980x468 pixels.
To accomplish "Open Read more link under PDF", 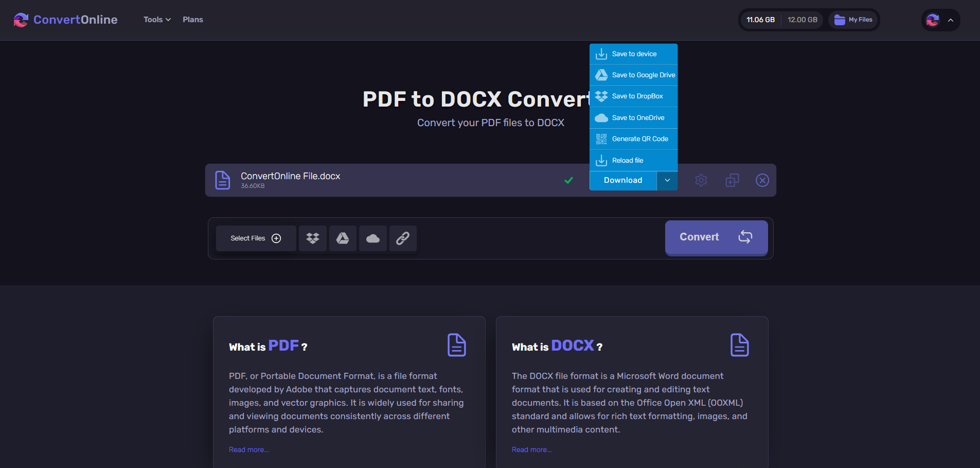I will click(249, 449).
